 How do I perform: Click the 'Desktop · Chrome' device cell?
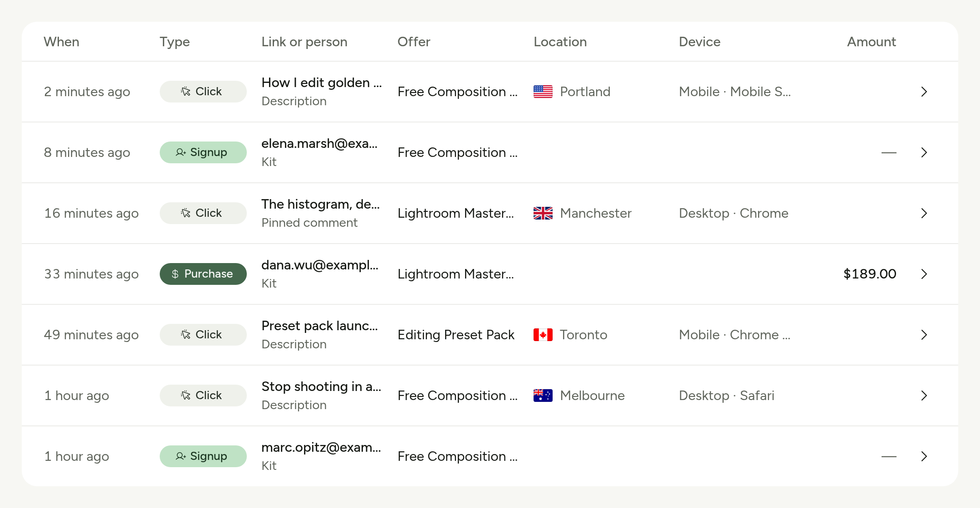[x=734, y=213]
